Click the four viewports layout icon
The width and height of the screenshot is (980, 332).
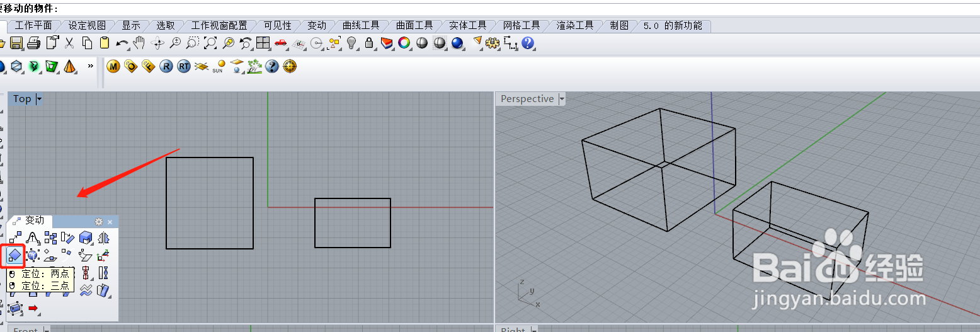tap(263, 43)
